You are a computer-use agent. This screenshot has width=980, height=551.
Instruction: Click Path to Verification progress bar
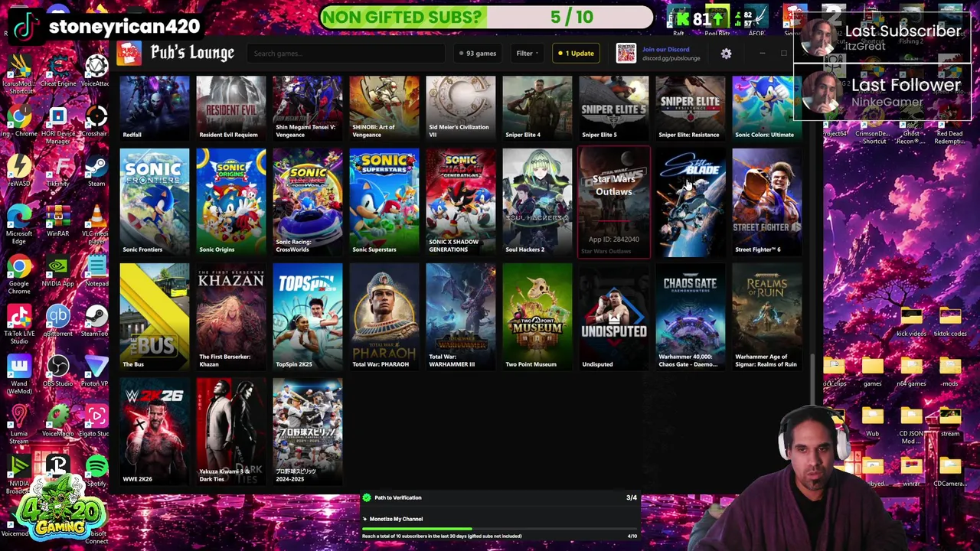tap(499, 528)
